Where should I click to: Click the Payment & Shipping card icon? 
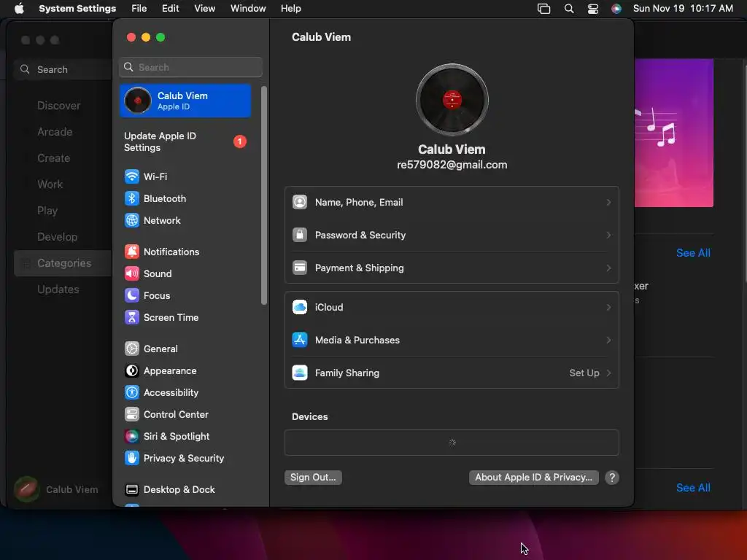[300, 268]
